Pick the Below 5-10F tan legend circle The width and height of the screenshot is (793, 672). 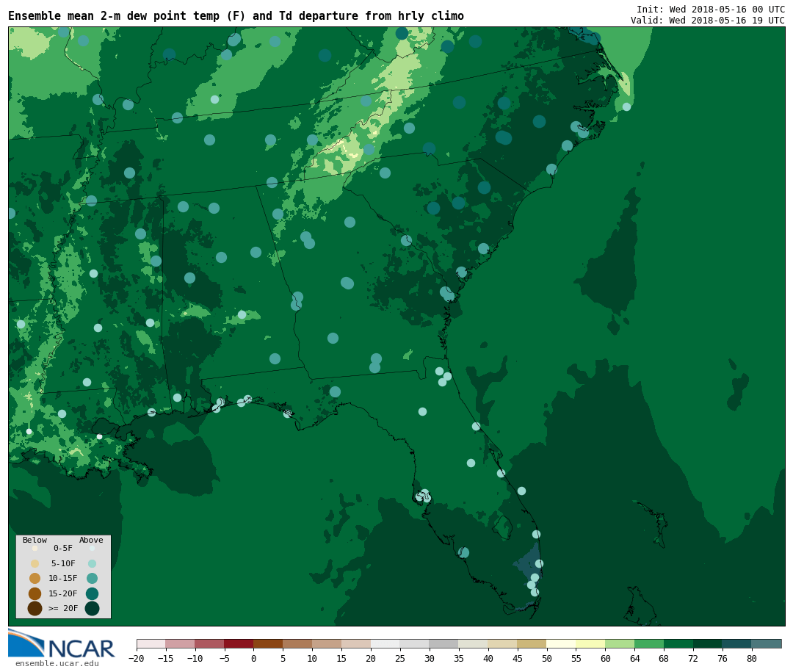point(35,563)
